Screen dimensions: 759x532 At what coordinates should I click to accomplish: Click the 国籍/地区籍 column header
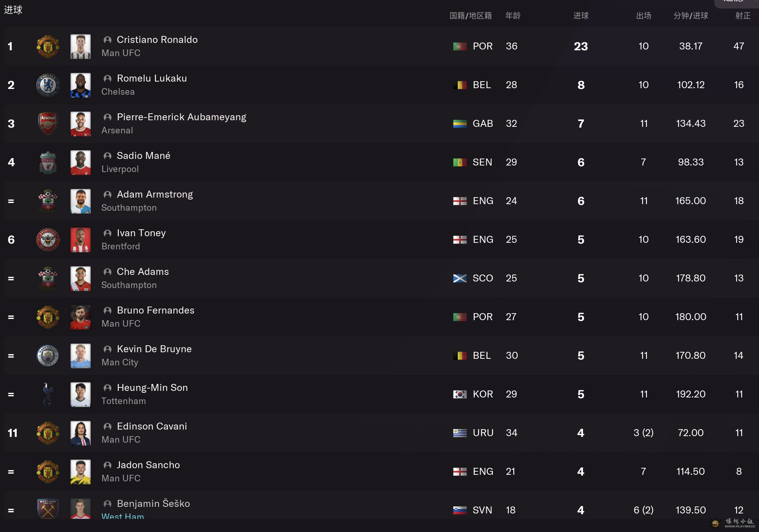pos(471,15)
